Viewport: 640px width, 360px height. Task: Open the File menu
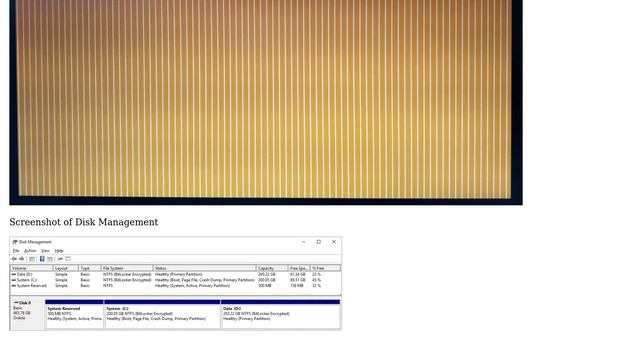[16, 251]
